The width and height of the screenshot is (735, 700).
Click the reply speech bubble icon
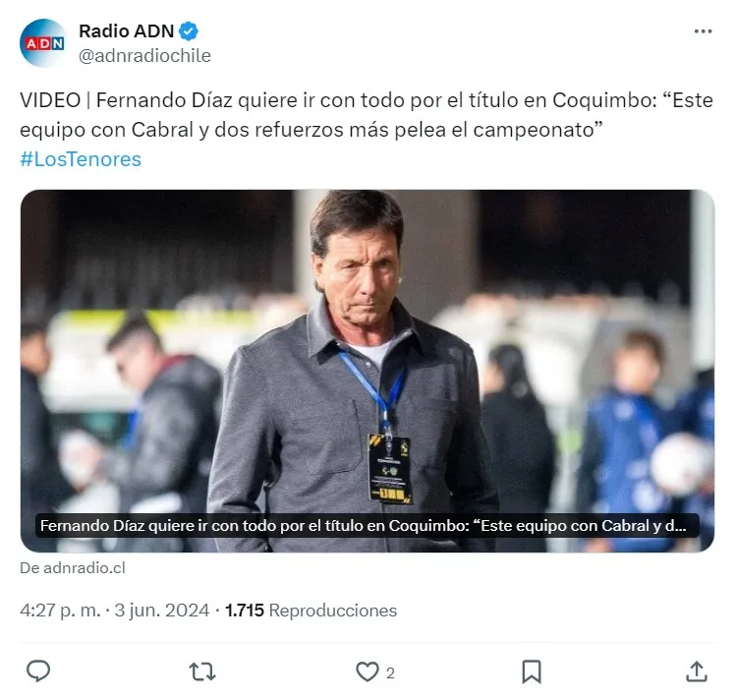click(38, 671)
